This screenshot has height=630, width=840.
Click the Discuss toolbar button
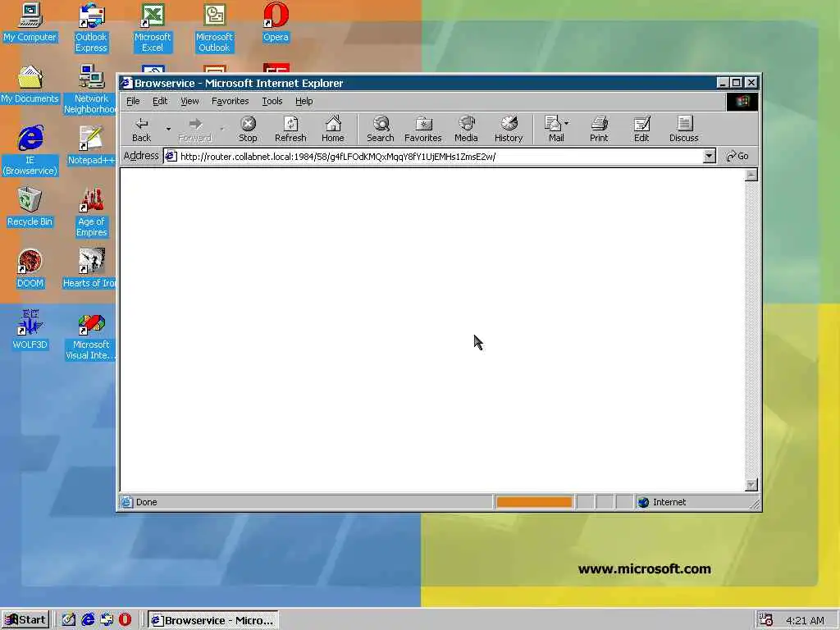(684, 130)
